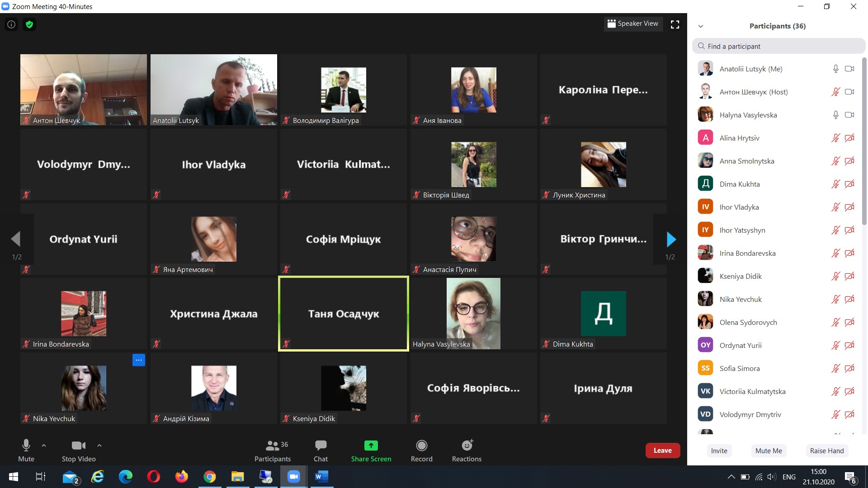868x488 pixels.
Task: Focus the Find a participant field
Action: pos(778,46)
